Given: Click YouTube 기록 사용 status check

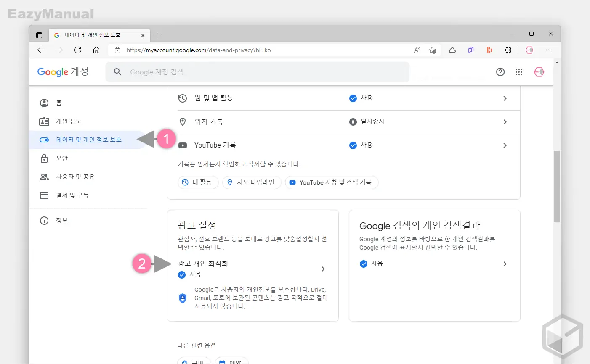Looking at the screenshot, I should coord(353,145).
